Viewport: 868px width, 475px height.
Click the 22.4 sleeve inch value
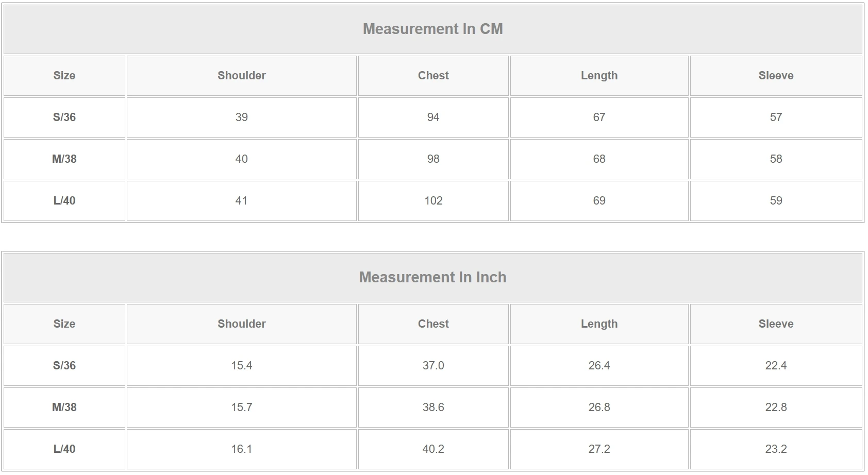pos(776,366)
